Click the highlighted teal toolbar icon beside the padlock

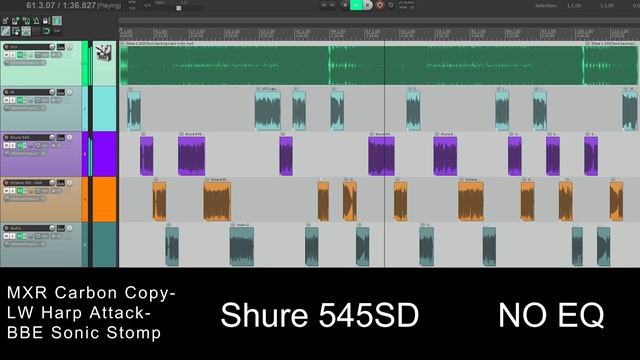click(57, 21)
